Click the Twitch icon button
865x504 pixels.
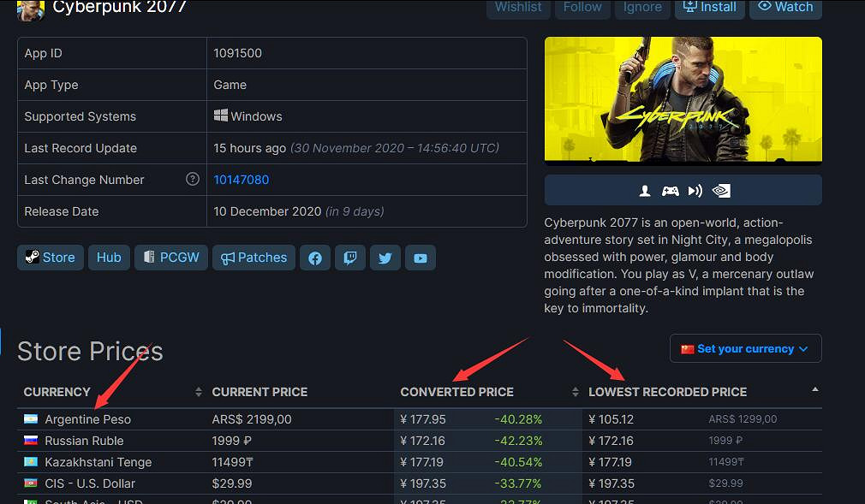pyautogui.click(x=350, y=258)
